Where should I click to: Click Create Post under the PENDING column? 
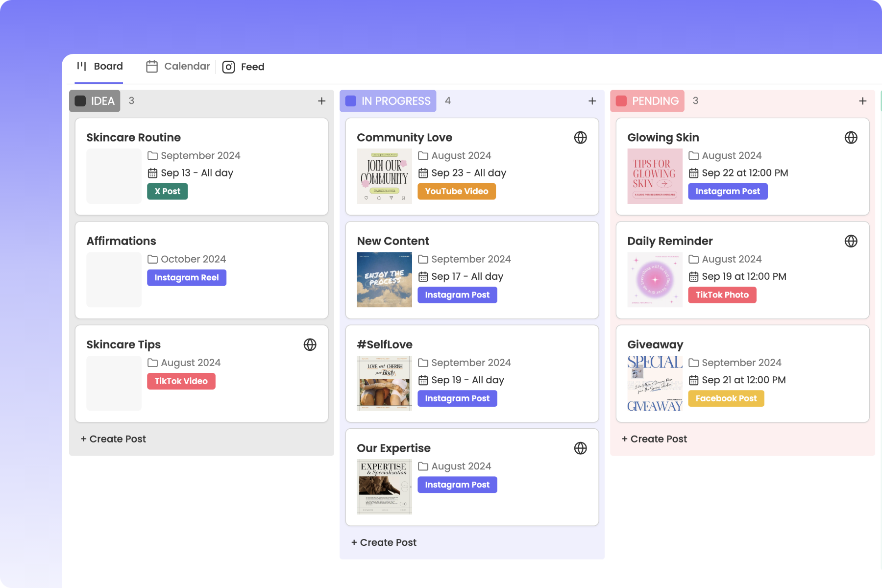point(654,439)
